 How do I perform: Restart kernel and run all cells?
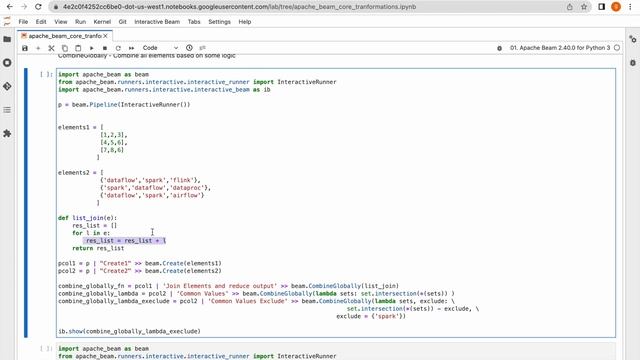click(131, 48)
